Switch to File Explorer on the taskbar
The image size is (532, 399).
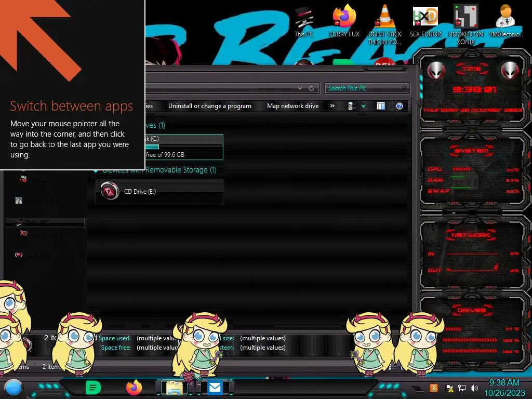(x=175, y=388)
